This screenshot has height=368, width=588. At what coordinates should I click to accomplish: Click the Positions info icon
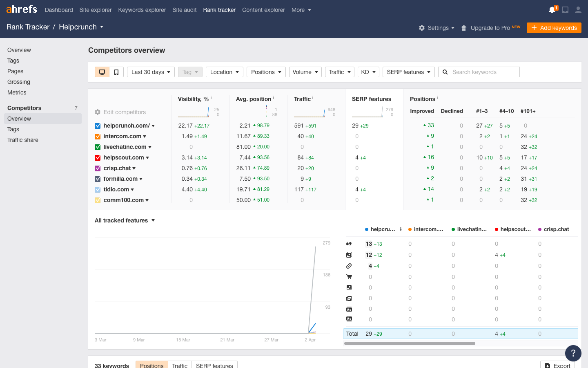click(437, 98)
